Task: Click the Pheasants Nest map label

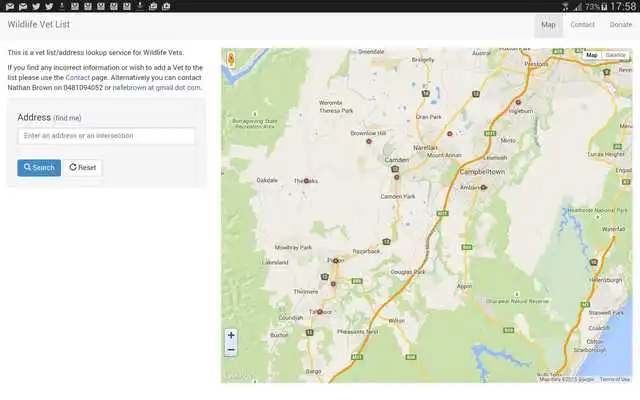Action: click(358, 332)
